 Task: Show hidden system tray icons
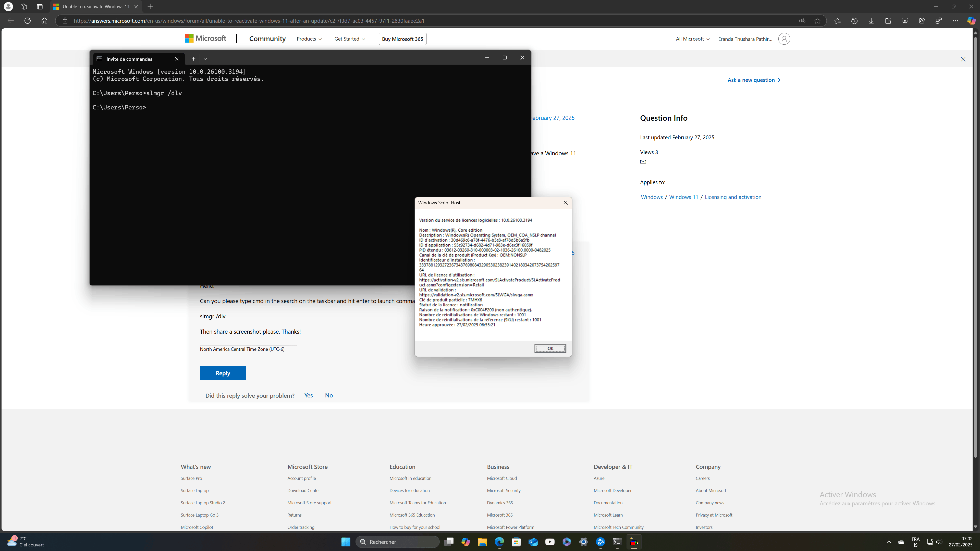[x=889, y=542]
